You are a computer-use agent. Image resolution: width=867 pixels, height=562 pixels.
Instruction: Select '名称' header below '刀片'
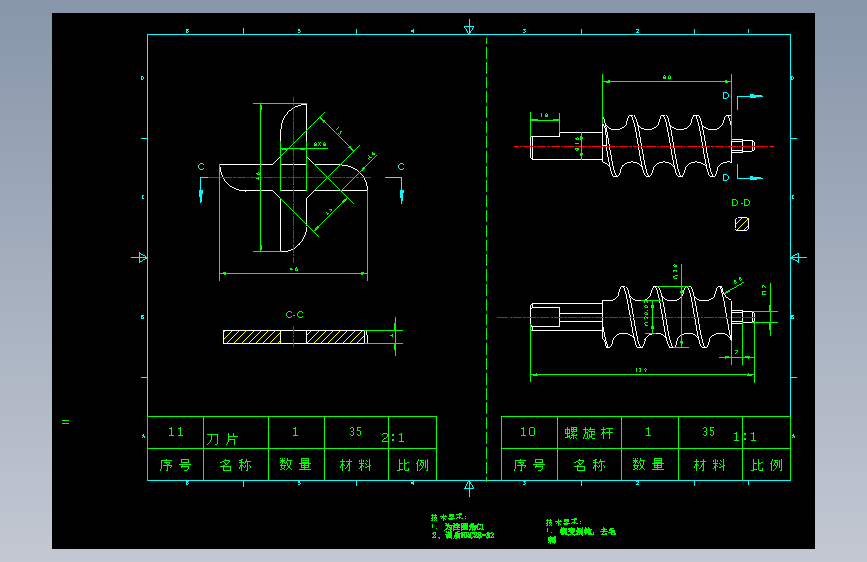(x=236, y=465)
